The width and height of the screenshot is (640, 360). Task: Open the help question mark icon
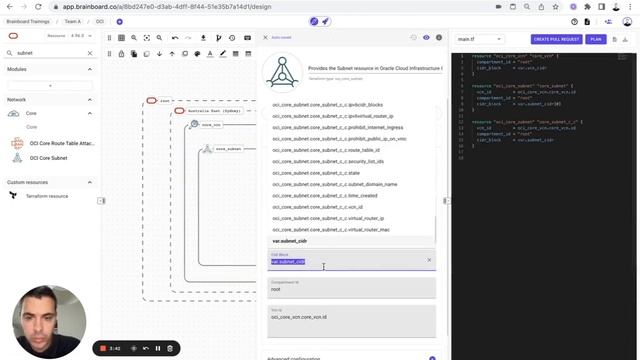coord(574,22)
